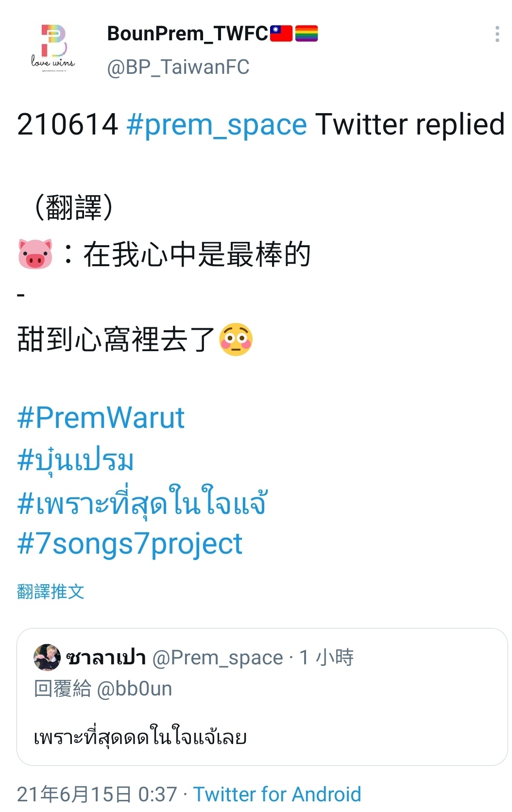Viewport: 512px width, 812px height.
Task: Tap the 21年6月15日 0:37 timestamp
Action: (x=97, y=795)
